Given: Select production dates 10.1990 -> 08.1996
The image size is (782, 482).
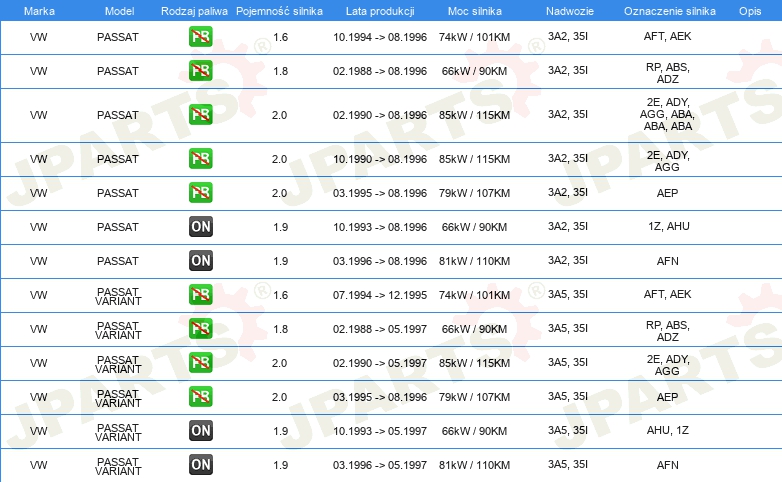Looking at the screenshot, I should point(380,159).
